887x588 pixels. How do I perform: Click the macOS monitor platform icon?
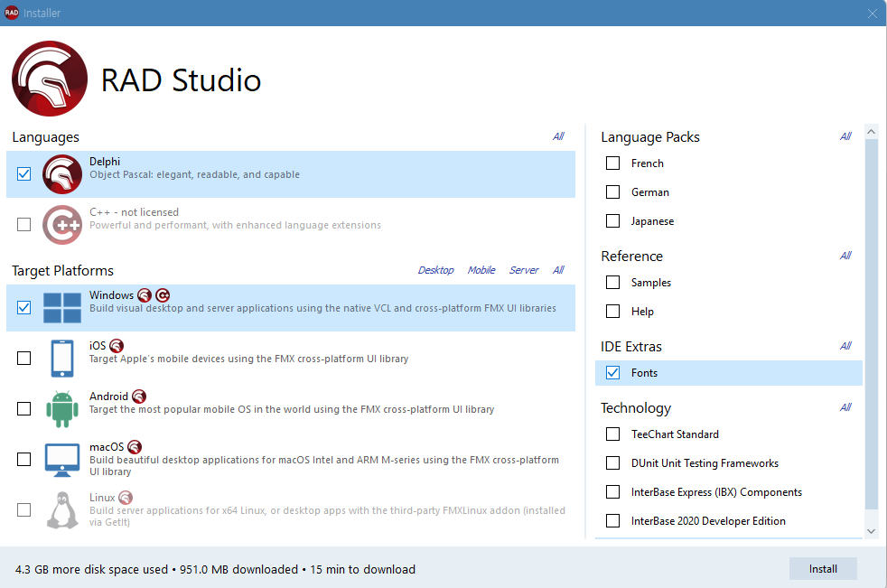click(62, 460)
